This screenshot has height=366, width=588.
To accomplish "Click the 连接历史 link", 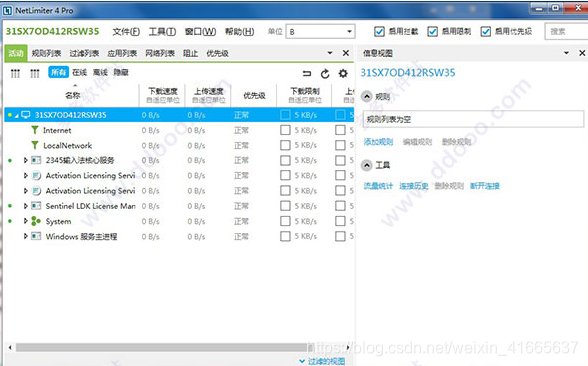I will pos(414,186).
